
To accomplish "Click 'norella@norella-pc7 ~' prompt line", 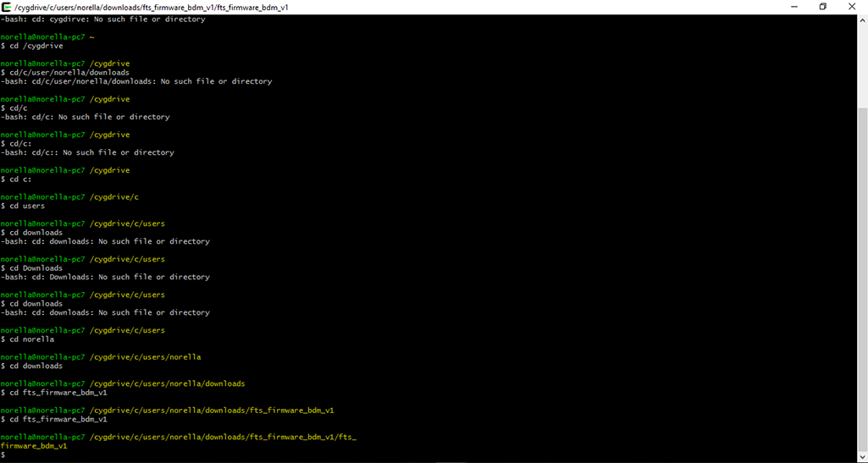I will [x=47, y=37].
